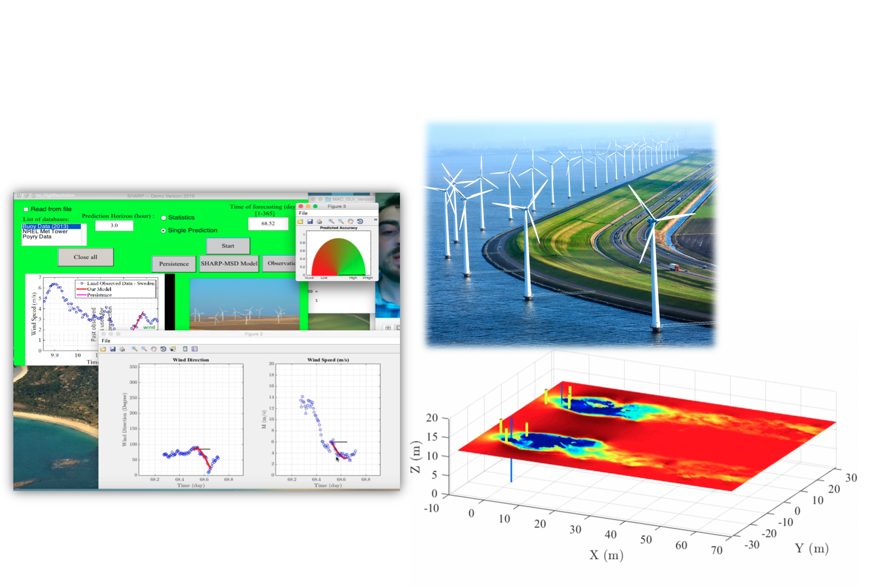Image resolution: width=869 pixels, height=588 pixels.
Task: Click the 'VHigh' label on accuracy gauge
Action: coord(367,277)
